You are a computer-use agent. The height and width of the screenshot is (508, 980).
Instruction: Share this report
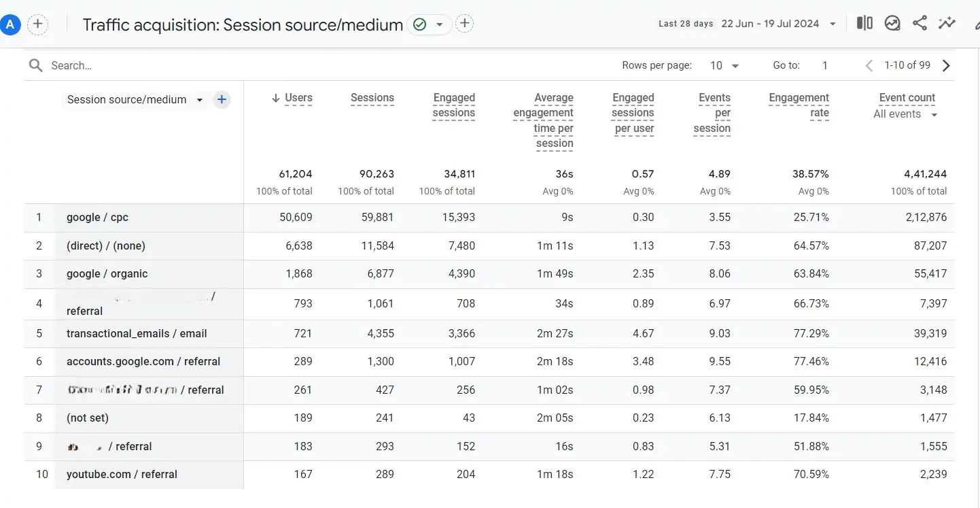pos(920,22)
